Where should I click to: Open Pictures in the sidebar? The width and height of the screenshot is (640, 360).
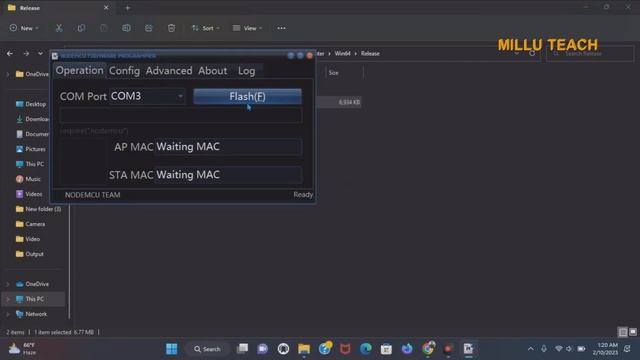tap(31, 149)
